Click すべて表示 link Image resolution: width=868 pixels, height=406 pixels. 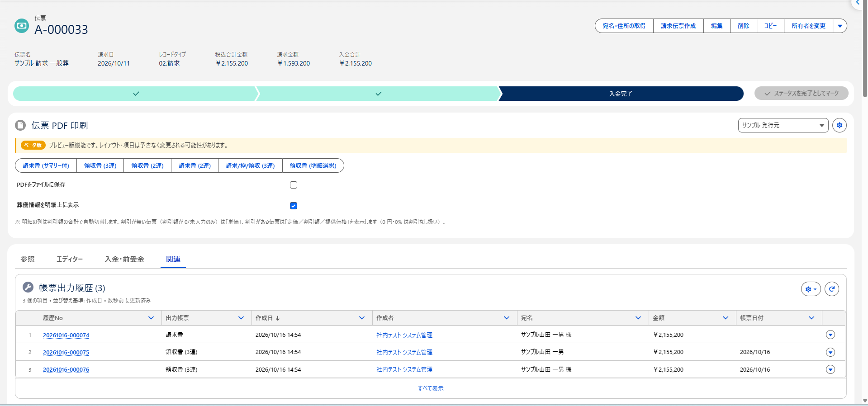(431, 388)
